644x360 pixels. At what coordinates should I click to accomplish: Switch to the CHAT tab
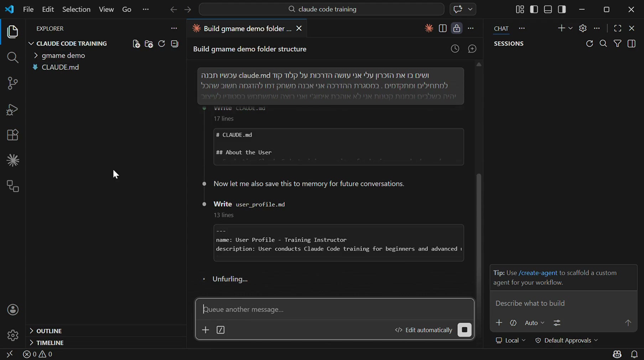coord(501,28)
